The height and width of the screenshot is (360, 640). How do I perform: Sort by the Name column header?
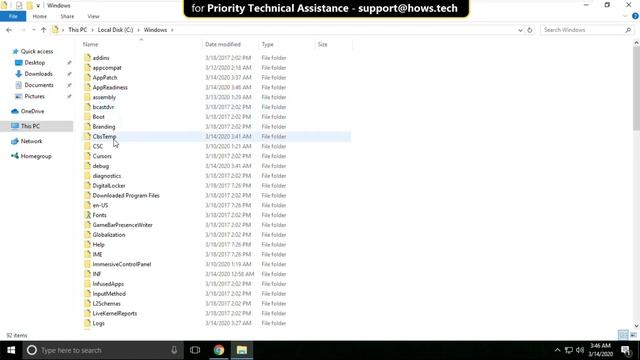pyautogui.click(x=91, y=44)
